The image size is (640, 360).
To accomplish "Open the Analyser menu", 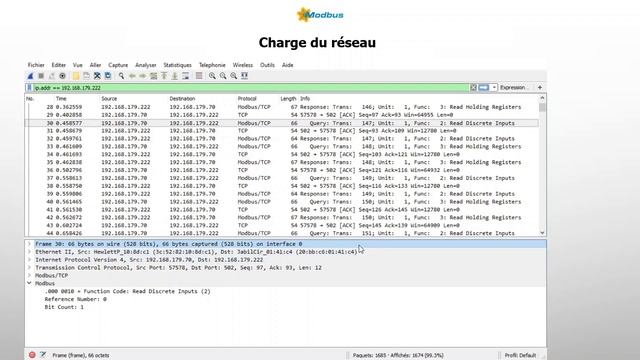I will pyautogui.click(x=146, y=65).
